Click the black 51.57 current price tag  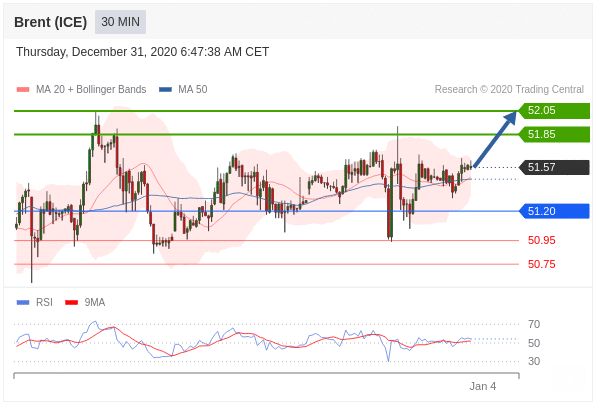pyautogui.click(x=554, y=167)
